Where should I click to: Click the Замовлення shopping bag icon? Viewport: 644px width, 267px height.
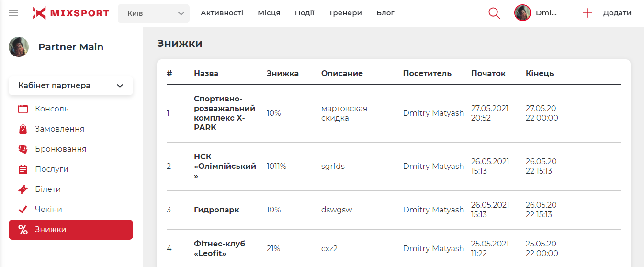[23, 129]
